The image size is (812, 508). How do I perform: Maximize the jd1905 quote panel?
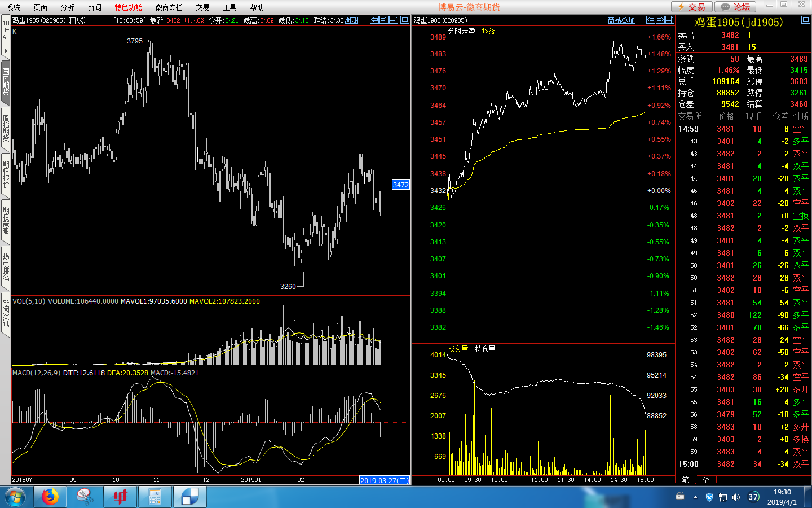[x=805, y=20]
